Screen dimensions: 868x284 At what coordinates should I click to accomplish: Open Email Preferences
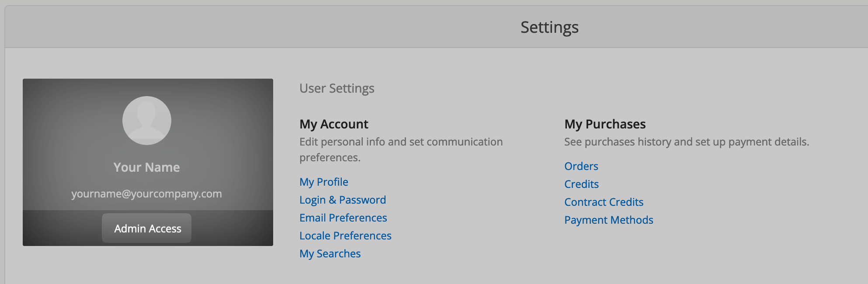[343, 218]
